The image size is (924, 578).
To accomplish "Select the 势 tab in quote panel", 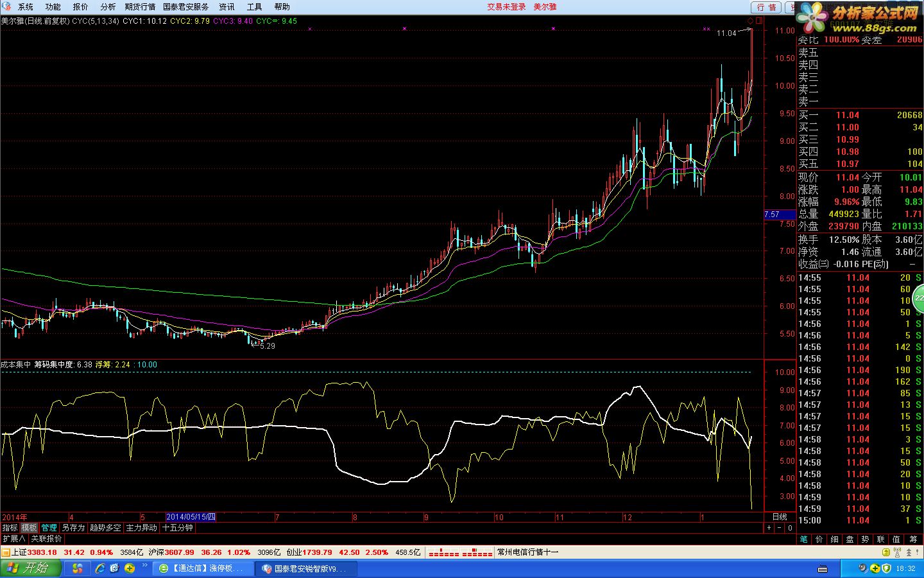I will (865, 539).
